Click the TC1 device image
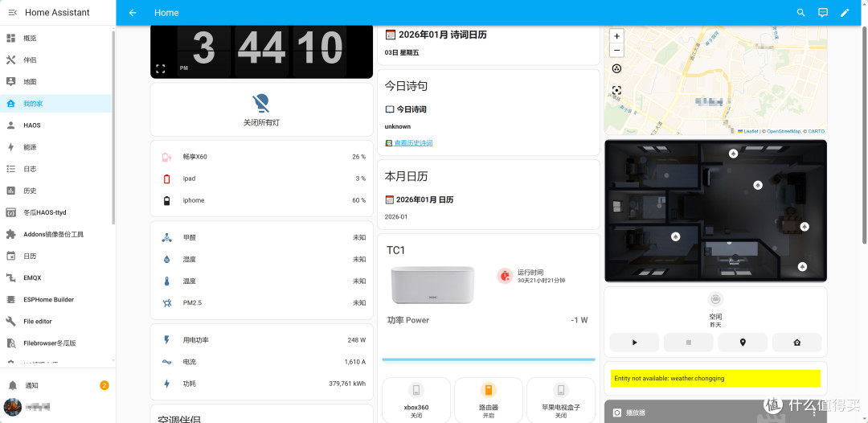868x423 pixels. (432, 284)
